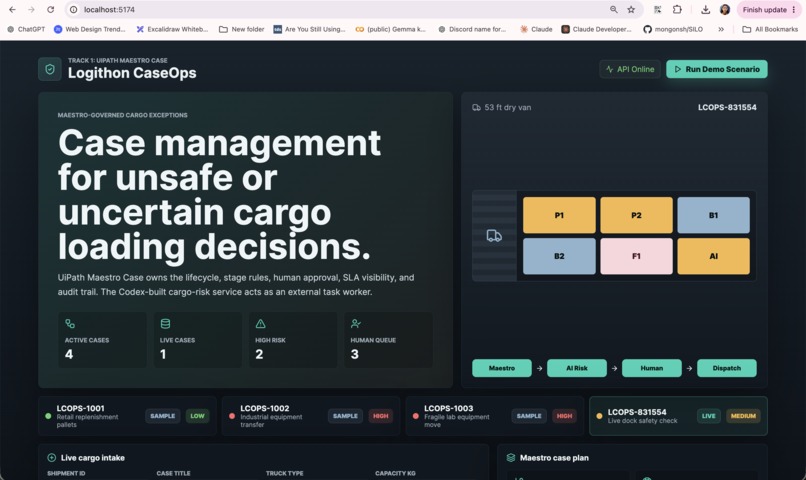Reload the page with refresh icon
This screenshot has height=480, width=806.
coord(50,10)
